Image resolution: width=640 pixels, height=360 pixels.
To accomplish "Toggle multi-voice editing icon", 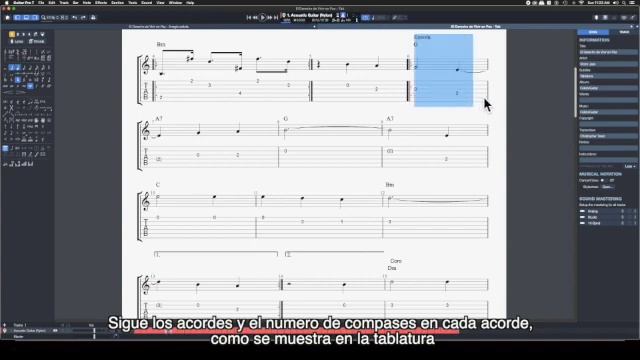I will [36, 34].
